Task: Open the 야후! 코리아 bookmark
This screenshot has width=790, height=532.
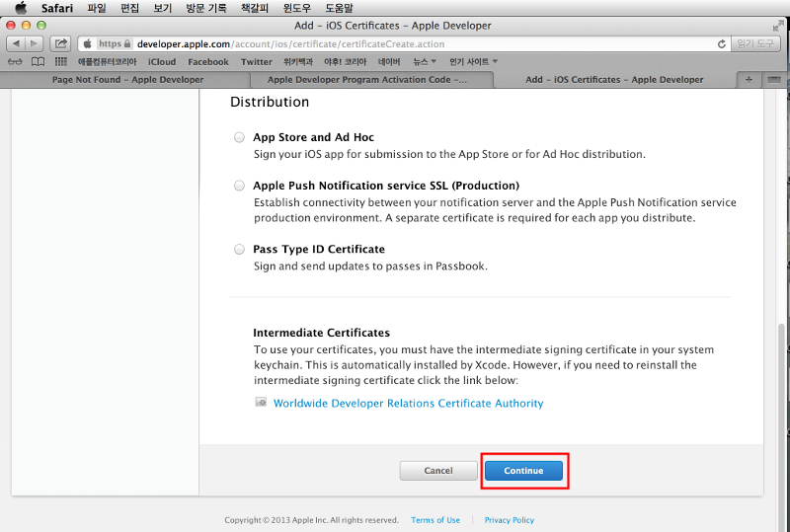Action: (x=345, y=61)
